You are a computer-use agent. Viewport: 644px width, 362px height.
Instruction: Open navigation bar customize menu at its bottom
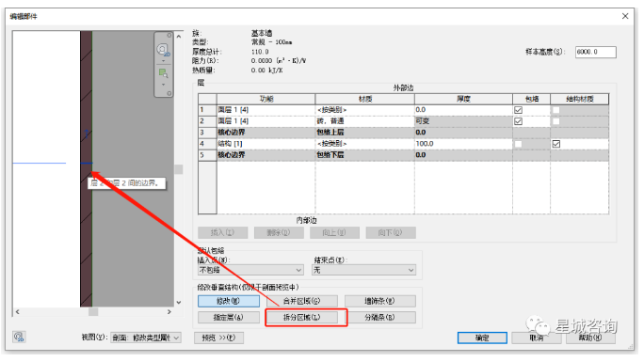point(169,93)
